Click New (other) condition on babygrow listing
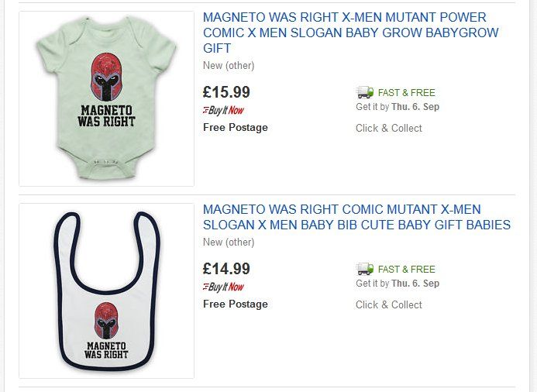537x392 pixels. [229, 65]
